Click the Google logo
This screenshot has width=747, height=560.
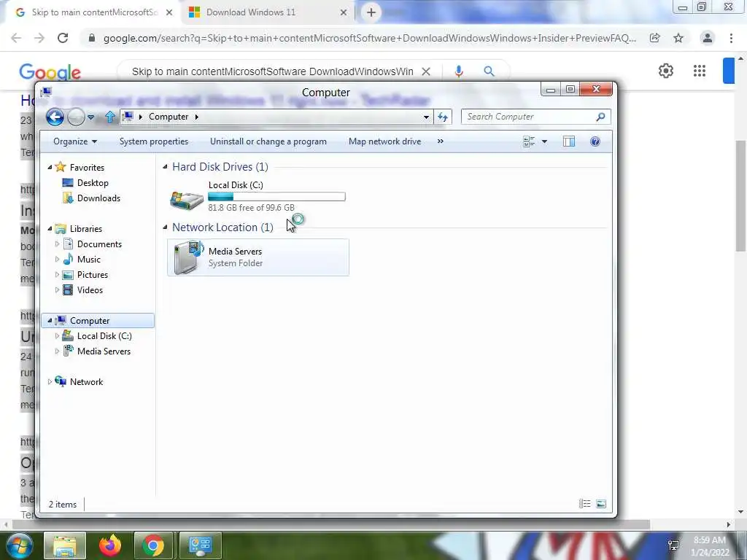[50, 72]
